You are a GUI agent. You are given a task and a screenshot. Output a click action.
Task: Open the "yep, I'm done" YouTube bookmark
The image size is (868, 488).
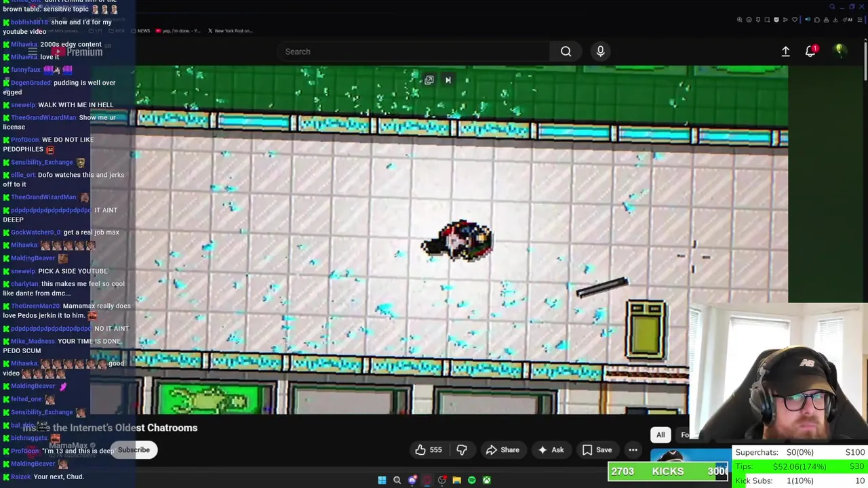[178, 30]
